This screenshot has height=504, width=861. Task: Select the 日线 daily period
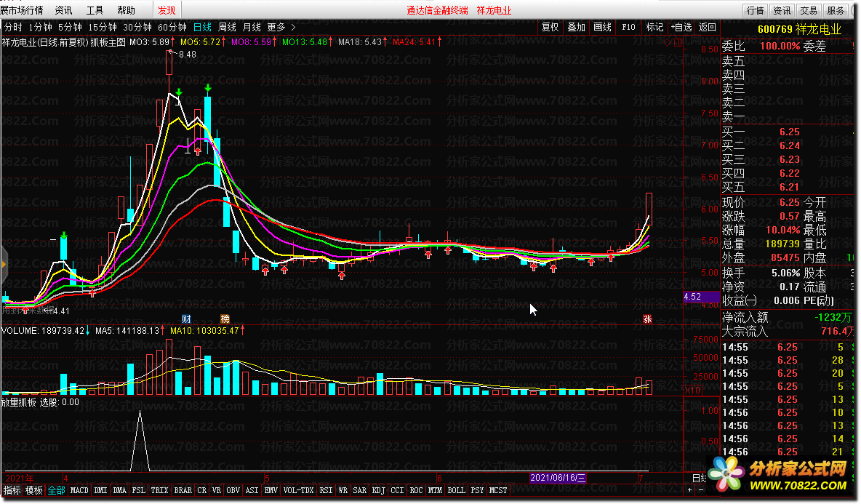coord(202,27)
